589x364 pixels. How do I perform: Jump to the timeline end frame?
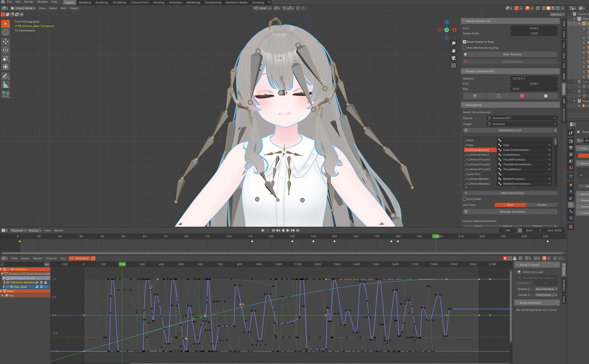(298, 230)
